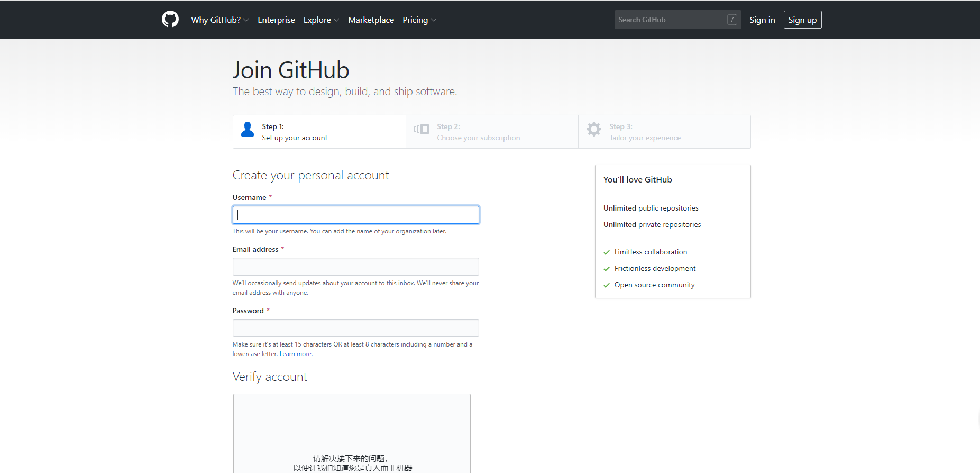Image resolution: width=980 pixels, height=473 pixels.
Task: Click the Open source community text
Action: (654, 285)
